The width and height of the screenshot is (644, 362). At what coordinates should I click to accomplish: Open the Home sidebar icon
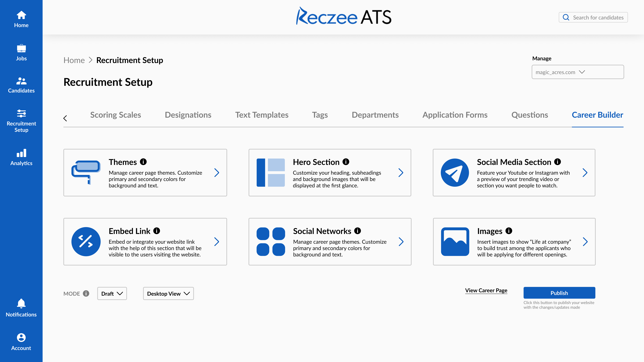point(21,16)
